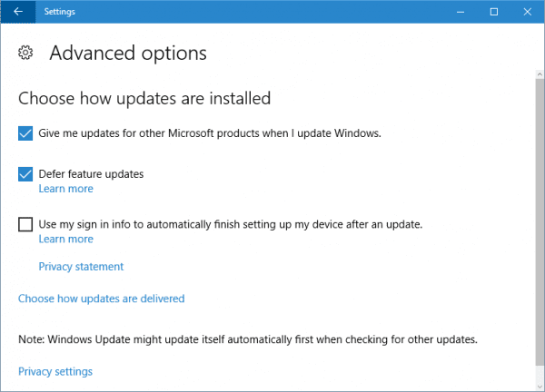Open the Privacy statement link
Image resolution: width=545 pixels, height=392 pixels.
click(81, 267)
